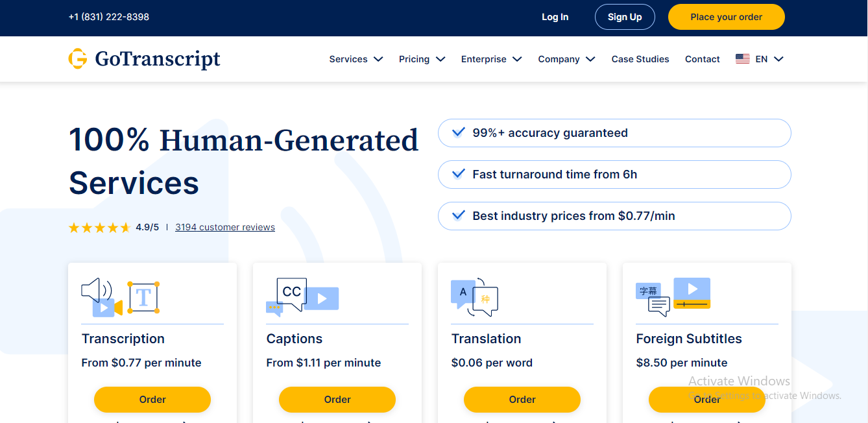868x423 pixels.
Task: Click the Transcription card title
Action: tap(123, 339)
